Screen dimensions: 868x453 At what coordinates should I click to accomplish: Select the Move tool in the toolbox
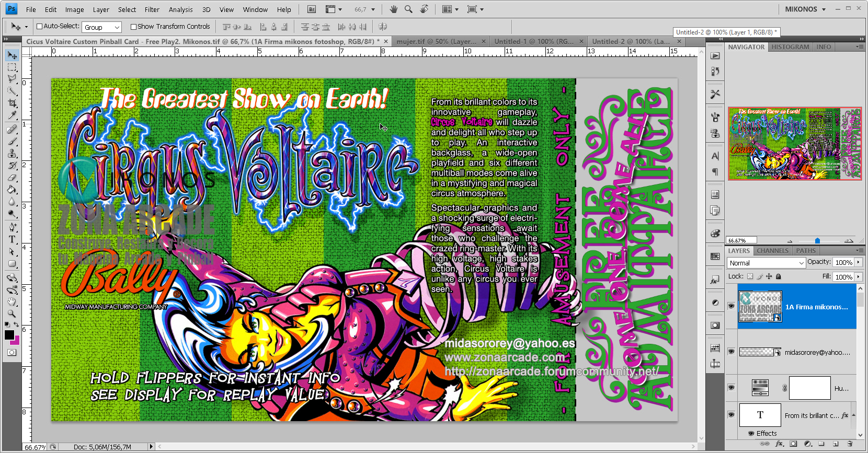(12, 55)
